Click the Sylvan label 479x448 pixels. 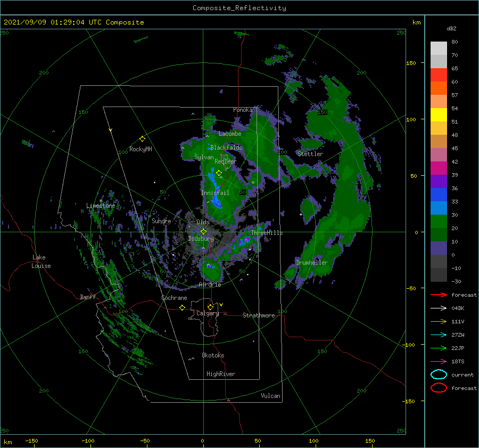(204, 157)
